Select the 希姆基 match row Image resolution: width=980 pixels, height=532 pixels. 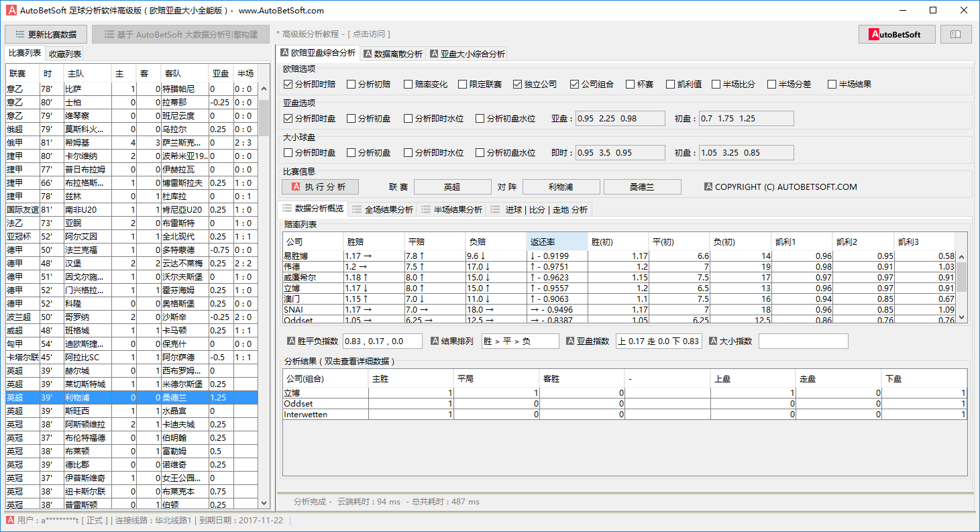pyautogui.click(x=131, y=142)
